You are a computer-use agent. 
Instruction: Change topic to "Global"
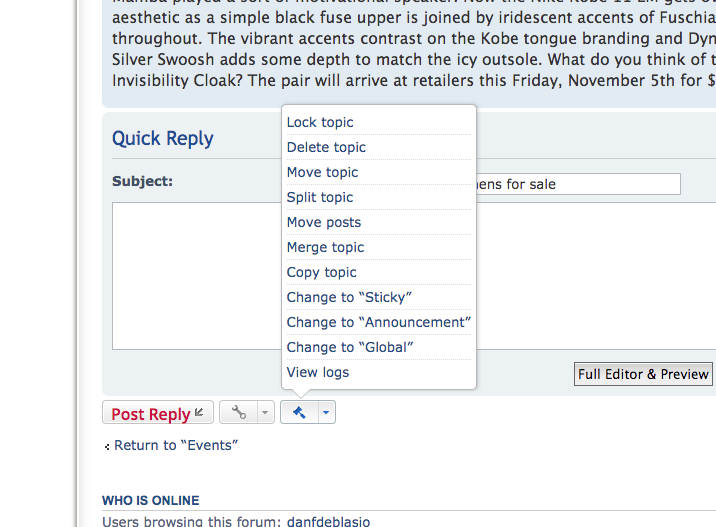click(350, 347)
